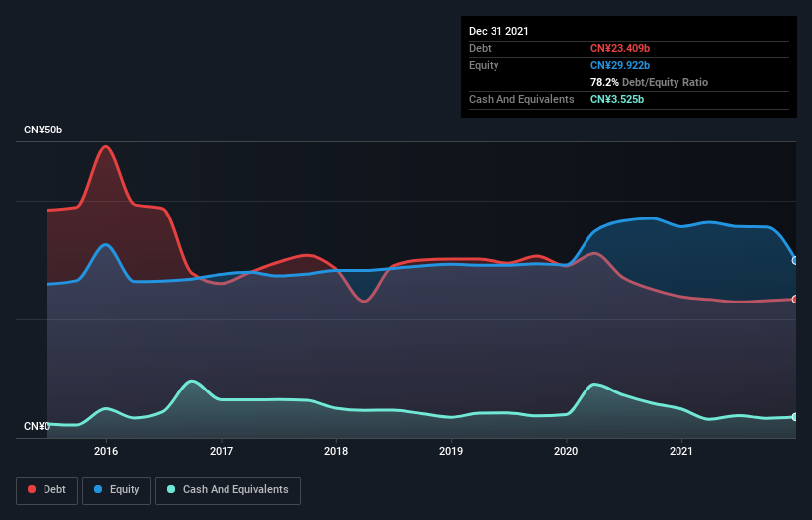The image size is (812, 520).
Task: Click the CN¥50b y-axis label
Action: click(45, 130)
